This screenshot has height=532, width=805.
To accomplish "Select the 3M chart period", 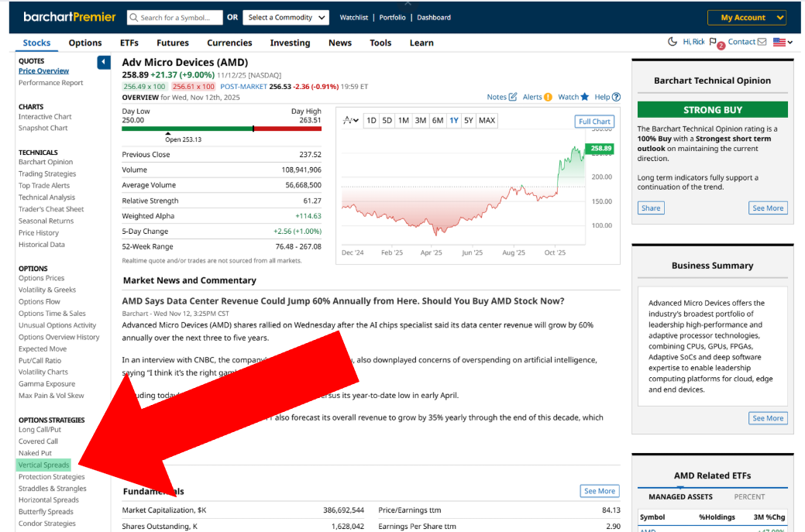I will (x=421, y=121).
